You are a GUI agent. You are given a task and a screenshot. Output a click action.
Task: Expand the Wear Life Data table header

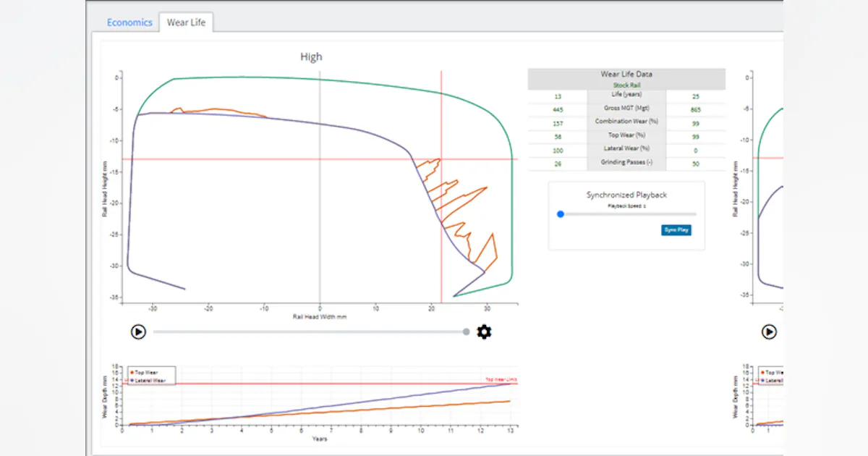(x=626, y=74)
